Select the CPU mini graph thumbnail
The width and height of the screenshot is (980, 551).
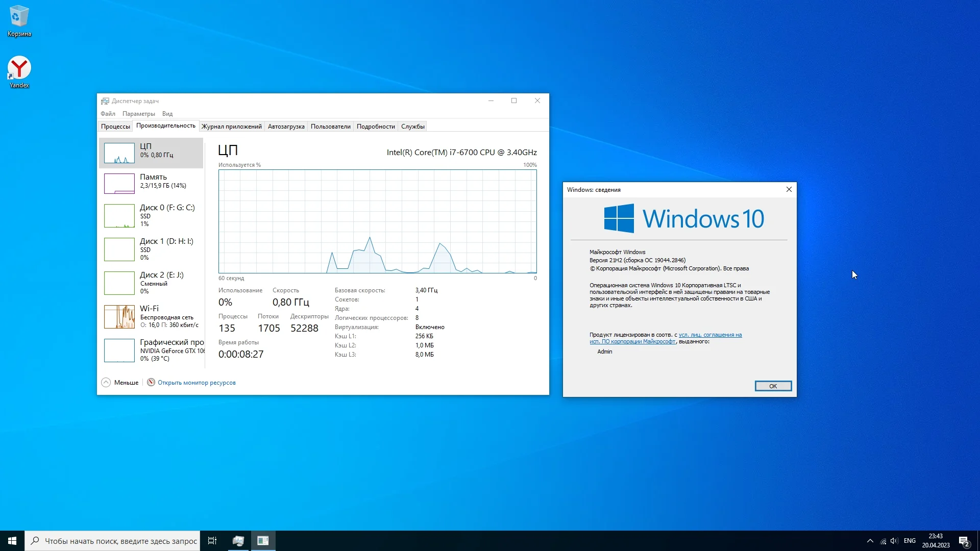click(x=119, y=153)
